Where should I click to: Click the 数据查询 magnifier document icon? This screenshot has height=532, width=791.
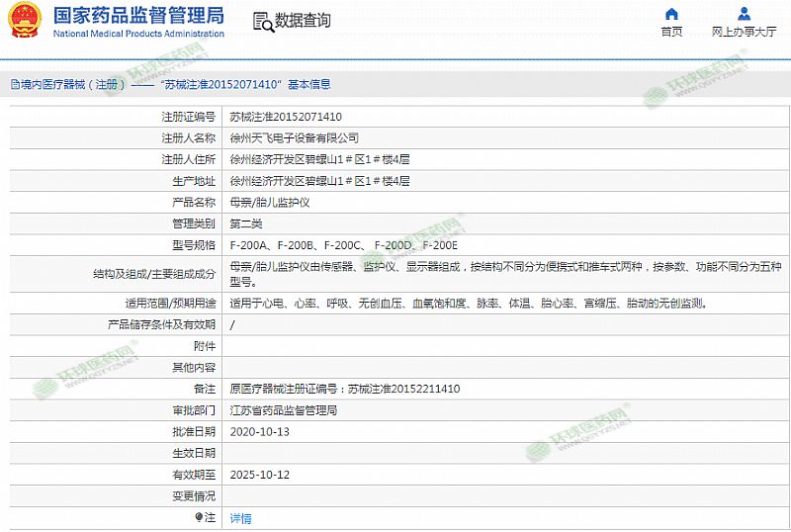pyautogui.click(x=261, y=21)
